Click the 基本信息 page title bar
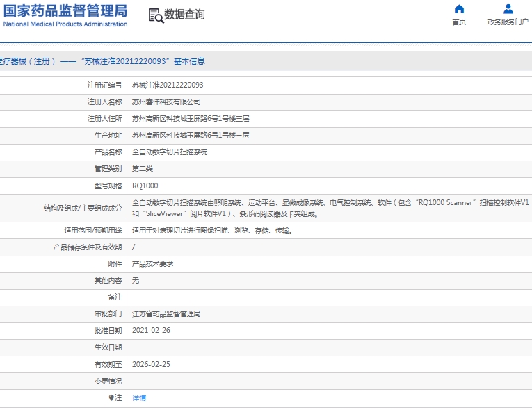 click(x=266, y=61)
